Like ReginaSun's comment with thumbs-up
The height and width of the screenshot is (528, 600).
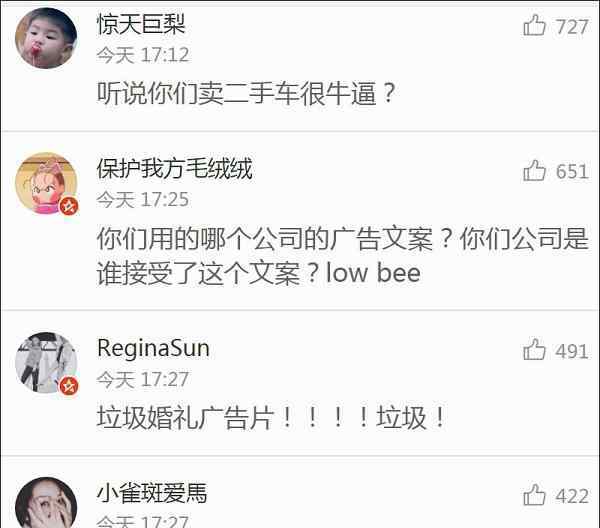coord(534,349)
